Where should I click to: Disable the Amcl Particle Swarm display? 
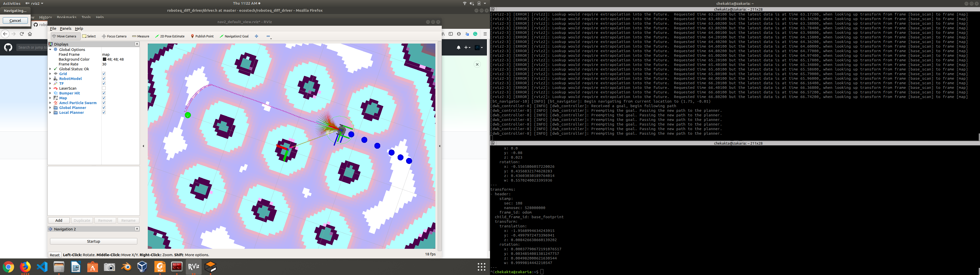(x=103, y=103)
